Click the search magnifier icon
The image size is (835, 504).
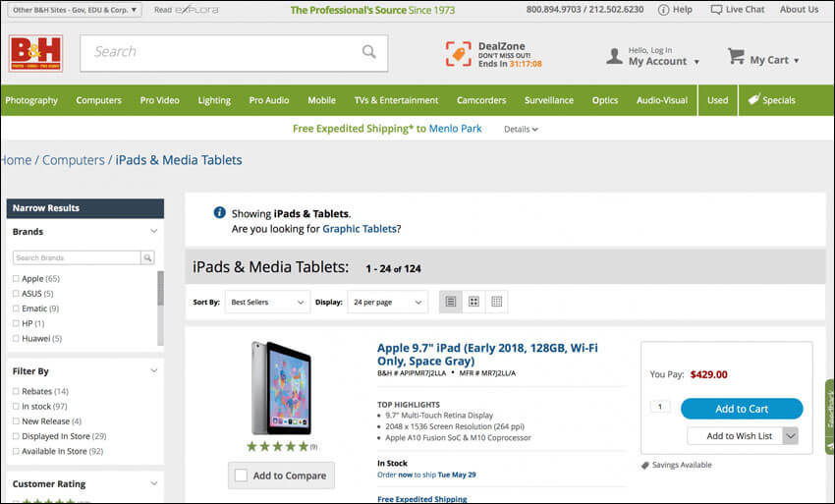(x=369, y=52)
